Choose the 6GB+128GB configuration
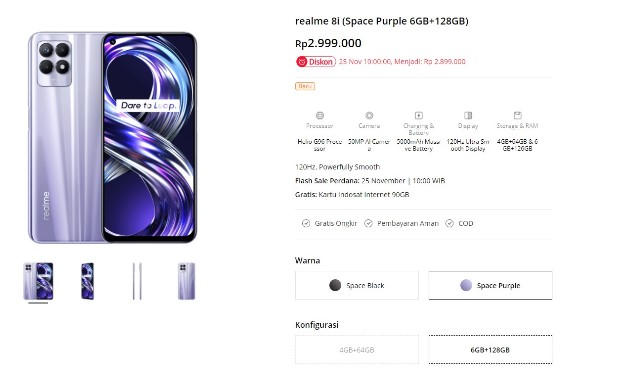 coord(490,350)
